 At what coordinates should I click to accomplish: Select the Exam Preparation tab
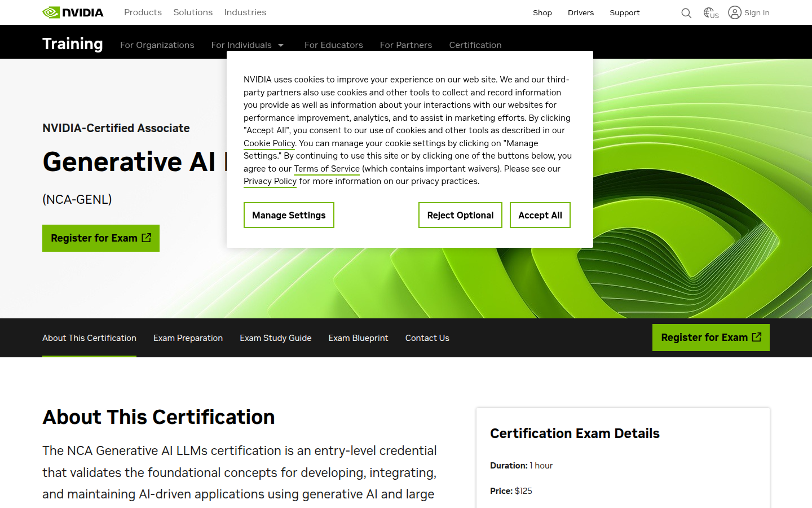[188, 338]
